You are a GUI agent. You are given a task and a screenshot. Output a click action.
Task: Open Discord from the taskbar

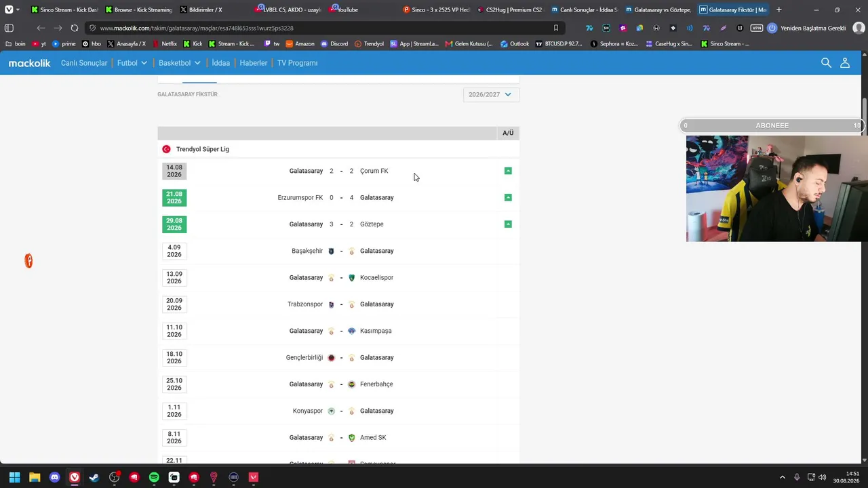coord(55,477)
